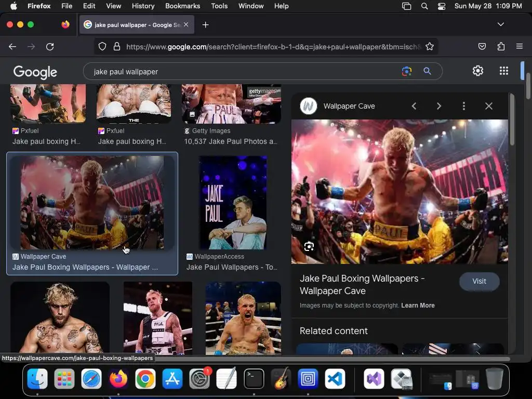Screen dimensions: 532x399
Task: Open the Tools menu
Action: tap(219, 6)
